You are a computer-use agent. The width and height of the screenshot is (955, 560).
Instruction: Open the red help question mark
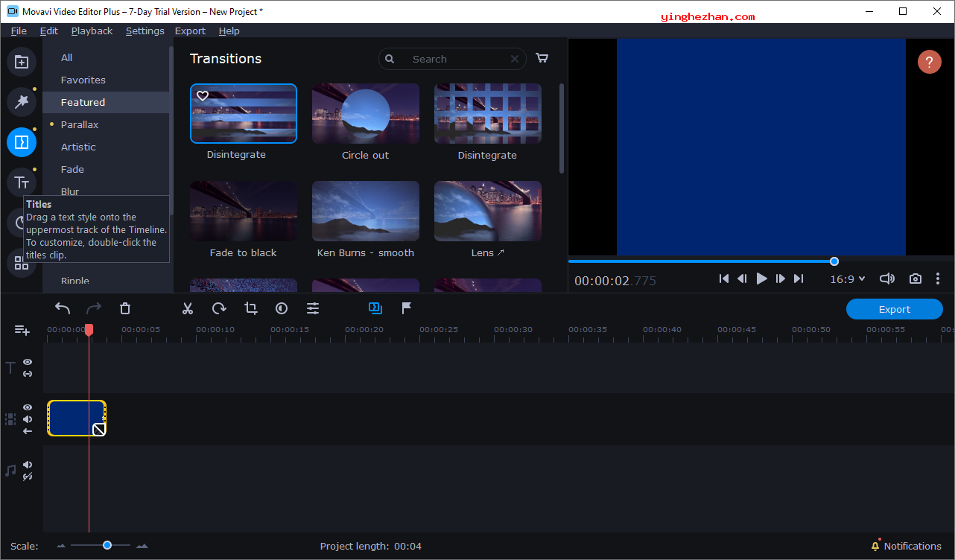[x=929, y=62]
